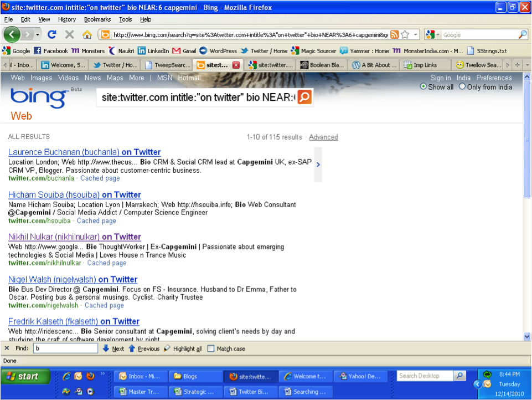This screenshot has height=400, width=532.
Task: Switch to the Twellow Sea... tab
Action: coord(478,65)
